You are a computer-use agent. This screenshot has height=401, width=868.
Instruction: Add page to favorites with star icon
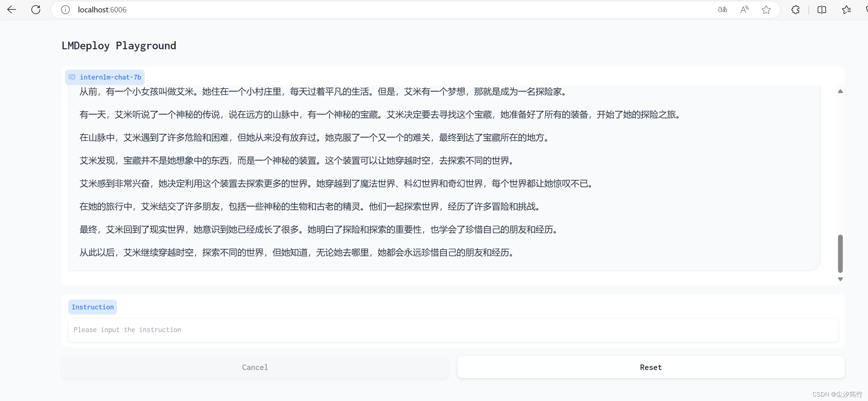(x=766, y=10)
